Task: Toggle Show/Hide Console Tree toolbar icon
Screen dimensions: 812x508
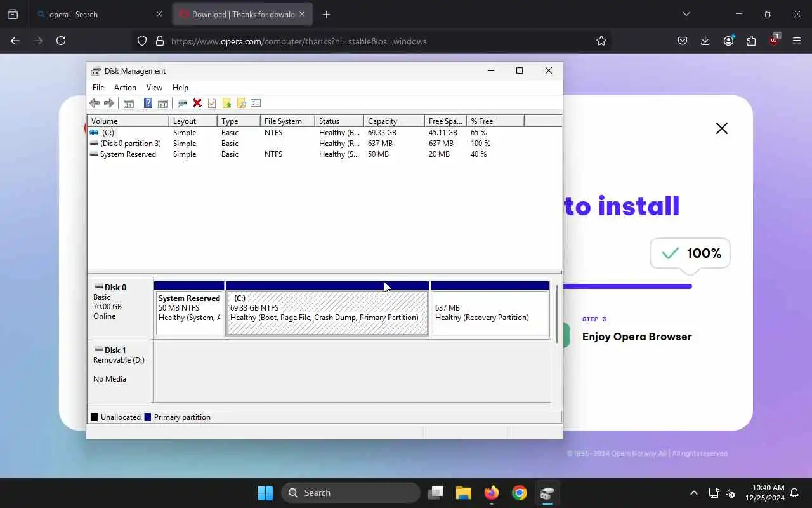Action: tap(129, 103)
